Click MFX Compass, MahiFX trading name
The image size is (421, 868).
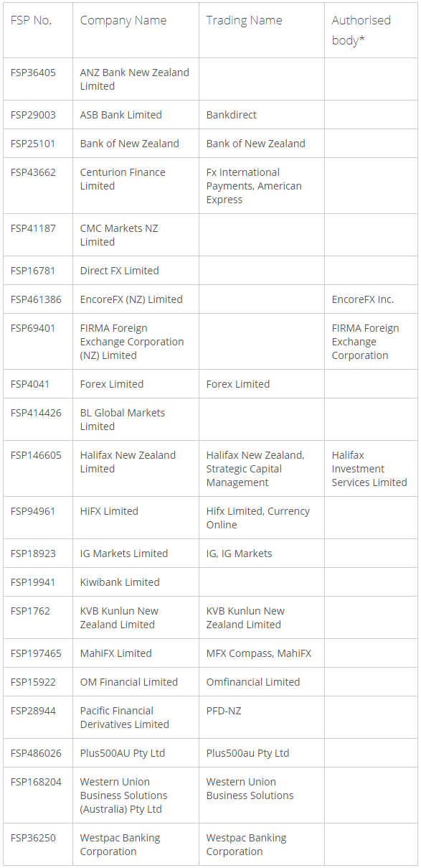click(262, 653)
